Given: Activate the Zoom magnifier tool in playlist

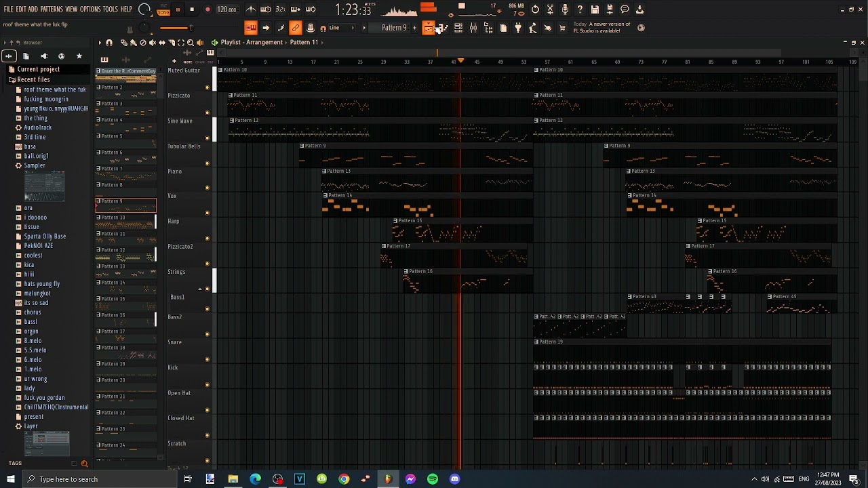Looking at the screenshot, I should point(191,42).
